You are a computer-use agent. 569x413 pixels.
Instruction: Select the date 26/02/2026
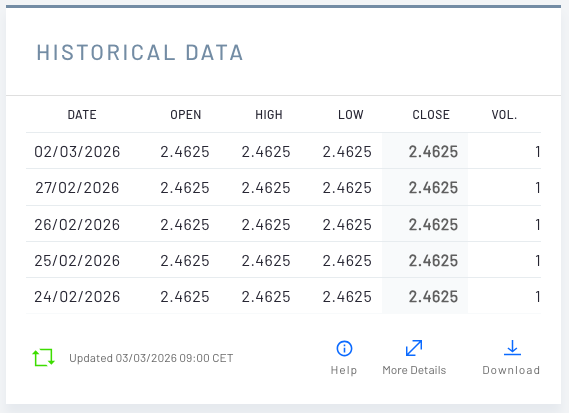[x=77, y=225]
